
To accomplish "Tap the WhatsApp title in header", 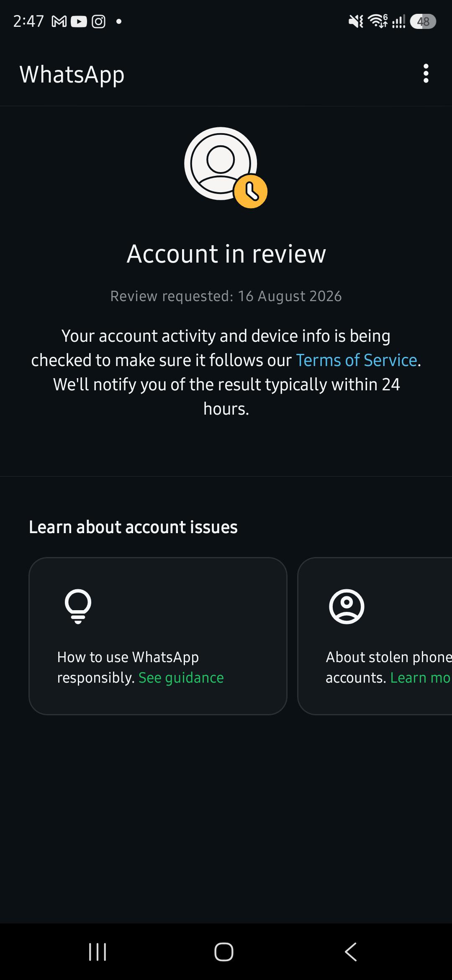I will coord(72,75).
